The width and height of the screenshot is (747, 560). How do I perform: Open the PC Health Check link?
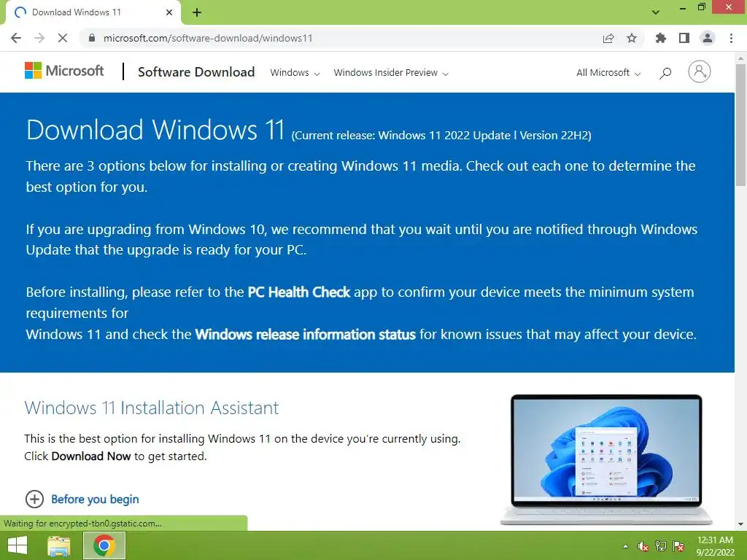tap(298, 292)
